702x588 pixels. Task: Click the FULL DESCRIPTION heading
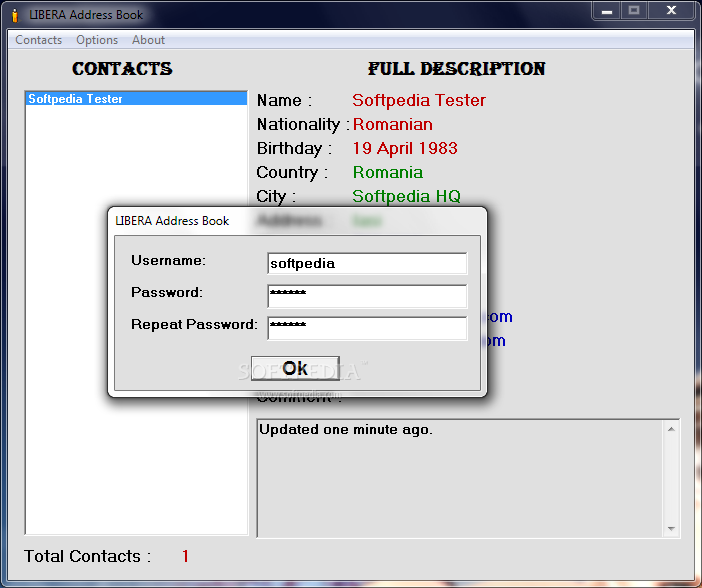[457, 69]
